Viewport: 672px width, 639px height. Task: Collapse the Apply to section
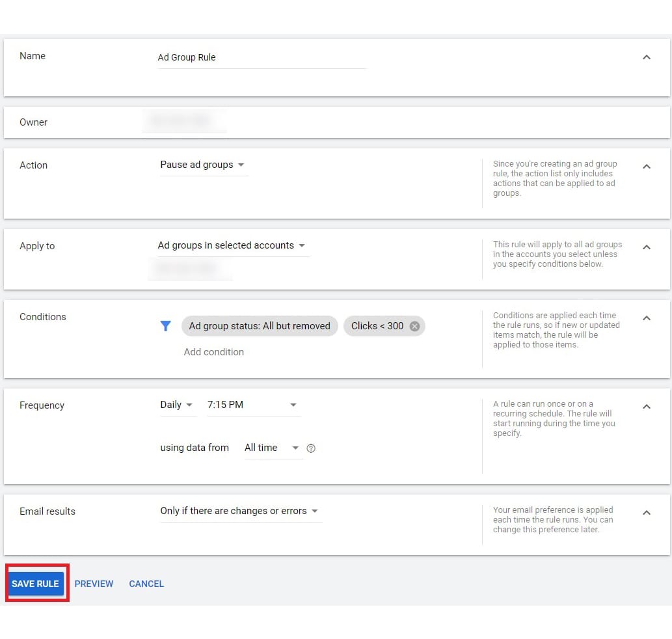click(x=646, y=247)
